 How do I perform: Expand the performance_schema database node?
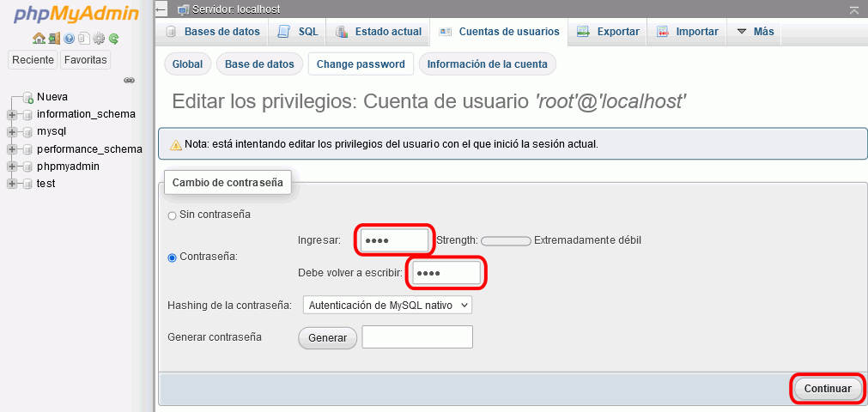click(12, 149)
